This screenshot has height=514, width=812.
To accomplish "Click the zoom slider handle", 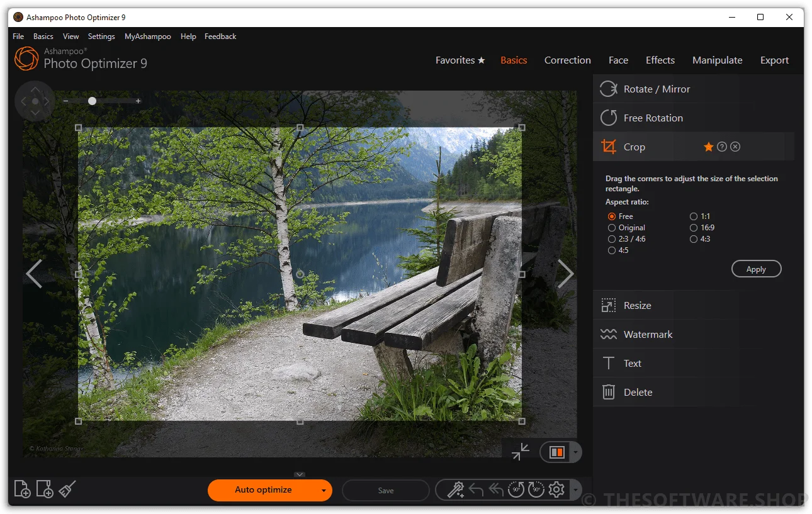I will click(x=92, y=101).
